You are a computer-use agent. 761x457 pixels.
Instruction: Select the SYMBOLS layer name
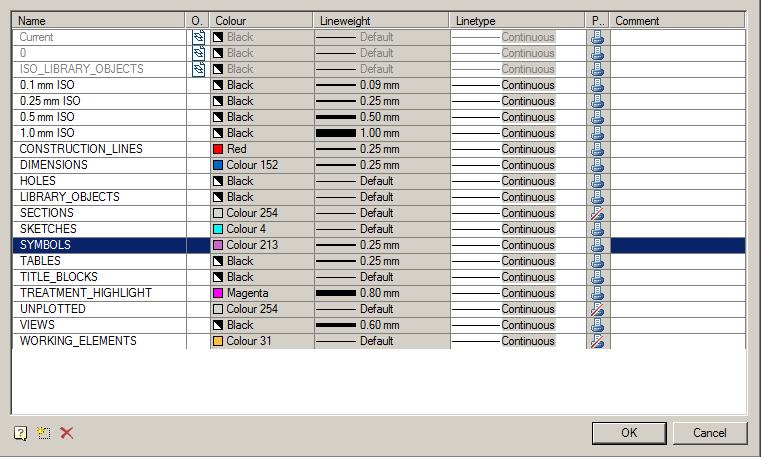[x=45, y=245]
